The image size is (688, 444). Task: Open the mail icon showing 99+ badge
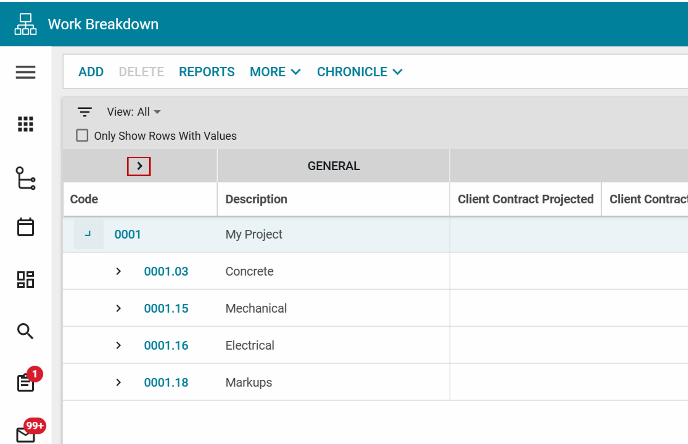[x=25, y=433]
